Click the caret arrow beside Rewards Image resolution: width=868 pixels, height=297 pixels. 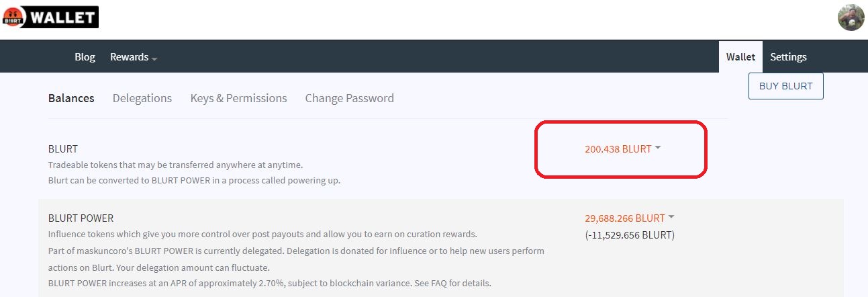pos(154,58)
